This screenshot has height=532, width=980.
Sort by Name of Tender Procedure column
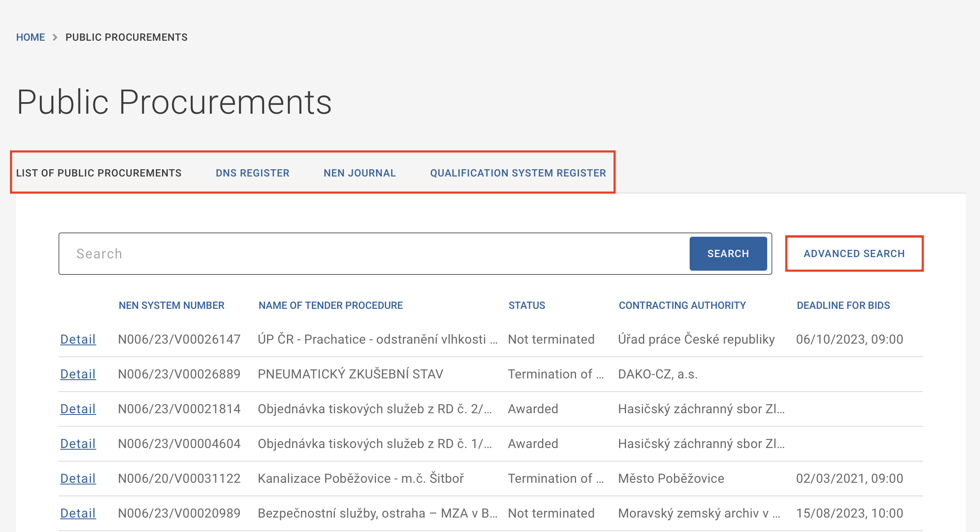331,305
